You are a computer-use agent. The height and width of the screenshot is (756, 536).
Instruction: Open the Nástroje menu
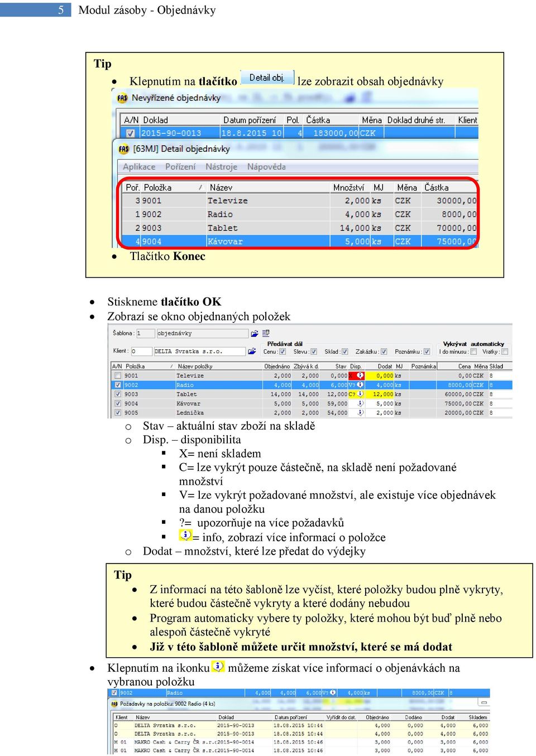(221, 167)
